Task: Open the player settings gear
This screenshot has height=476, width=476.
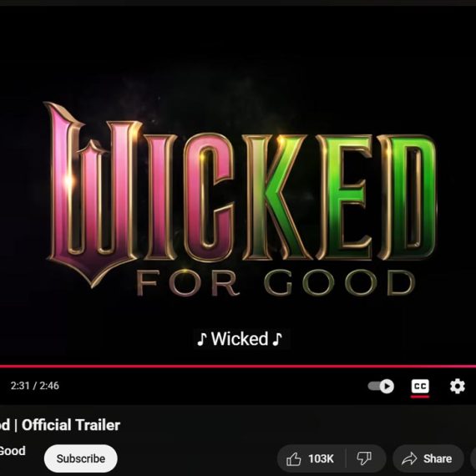Action: pos(457,386)
